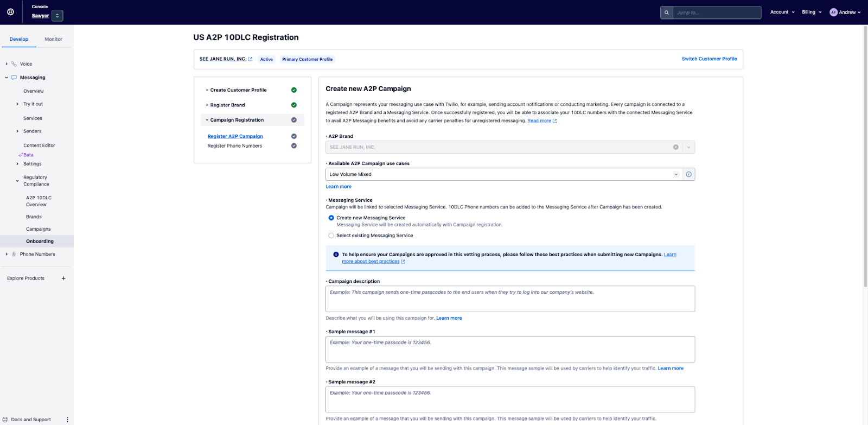Click the Register Brand green check icon
Viewport: 868px width, 425px height.
[x=294, y=105]
